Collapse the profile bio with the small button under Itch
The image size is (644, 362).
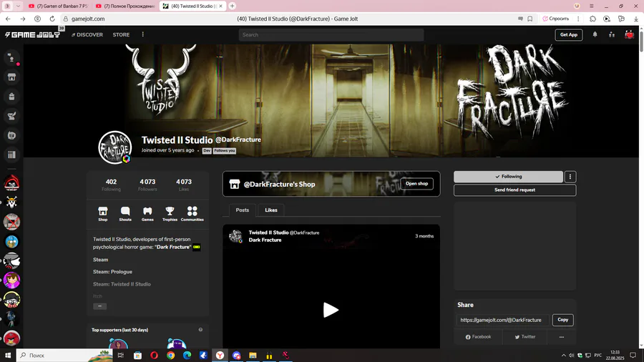pyautogui.click(x=99, y=306)
